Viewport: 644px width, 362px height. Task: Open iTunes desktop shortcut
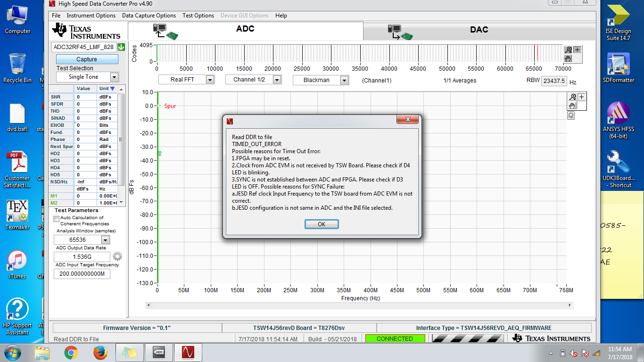pyautogui.click(x=17, y=264)
